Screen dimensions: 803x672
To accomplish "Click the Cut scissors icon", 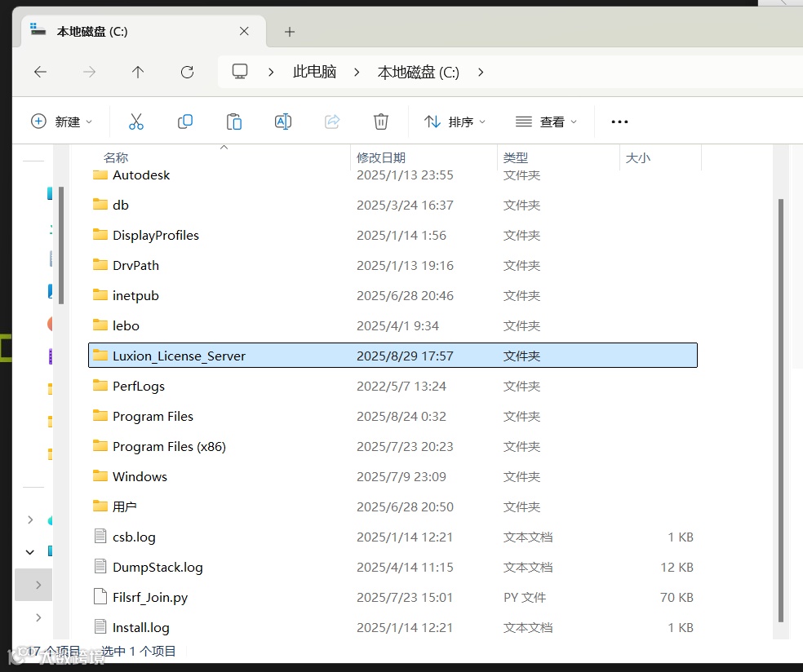I will tap(135, 122).
